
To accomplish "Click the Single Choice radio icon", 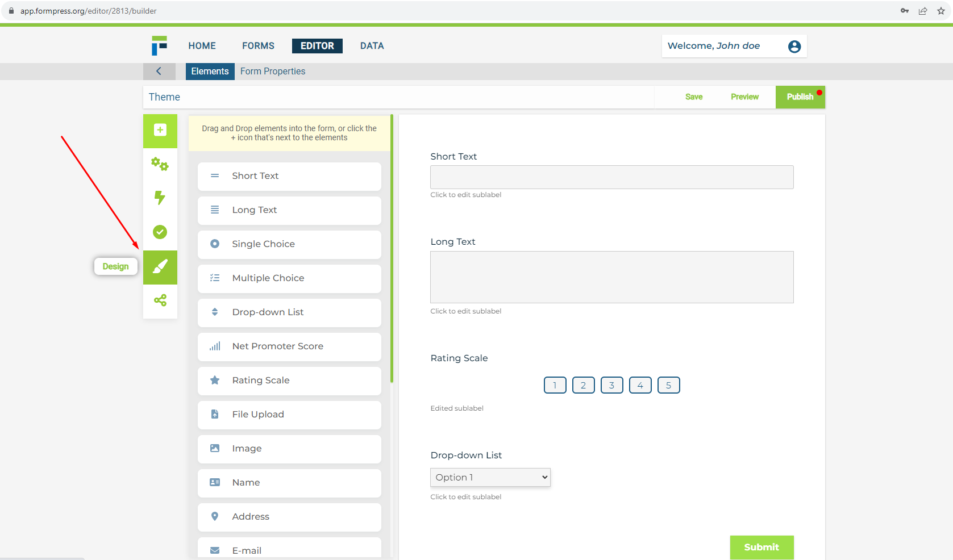I will (215, 244).
